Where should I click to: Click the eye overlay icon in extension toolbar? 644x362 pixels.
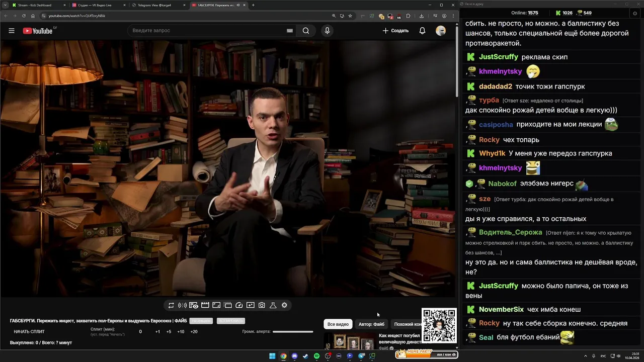point(194,305)
